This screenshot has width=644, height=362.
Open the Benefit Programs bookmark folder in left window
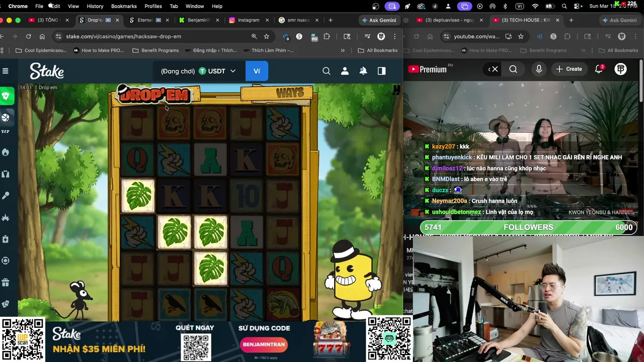(x=155, y=50)
